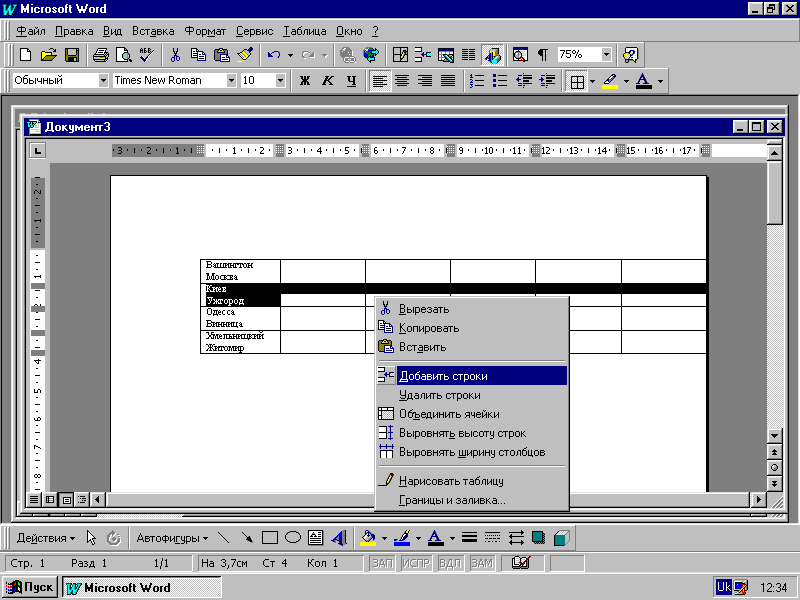This screenshot has height=600, width=800.
Task: Toggle display of nonprinting paragraph marks
Action: 543,55
